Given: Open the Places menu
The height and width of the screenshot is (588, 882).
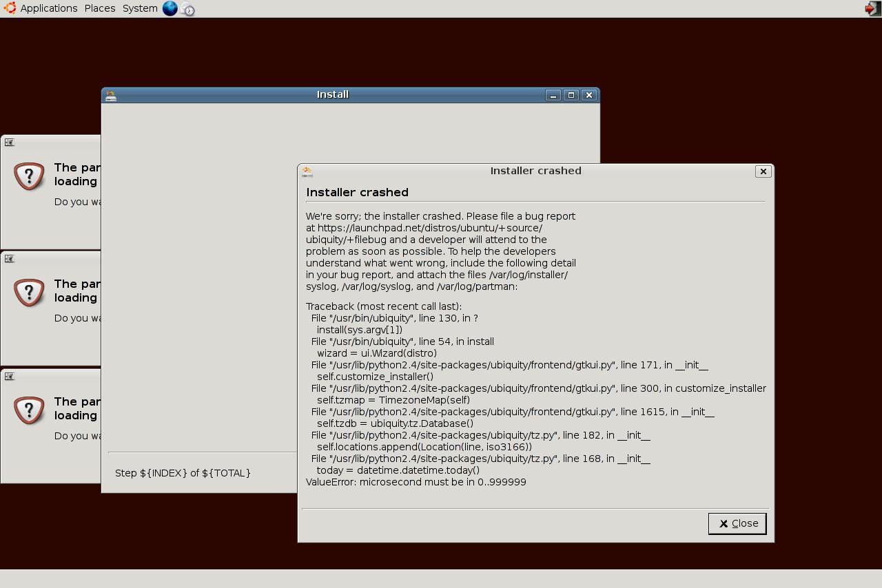Looking at the screenshot, I should [100, 8].
